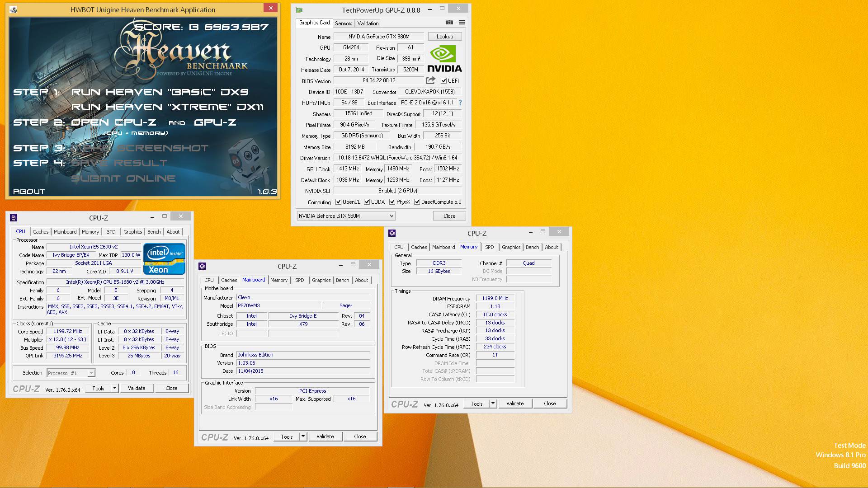Click the Threads value 16
This screenshot has height=488, width=868.
(x=175, y=373)
